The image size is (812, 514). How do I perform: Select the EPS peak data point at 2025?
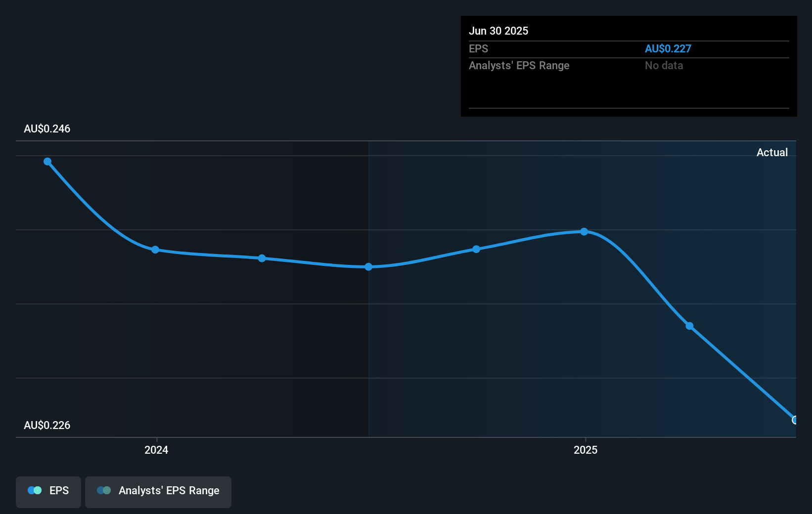584,232
